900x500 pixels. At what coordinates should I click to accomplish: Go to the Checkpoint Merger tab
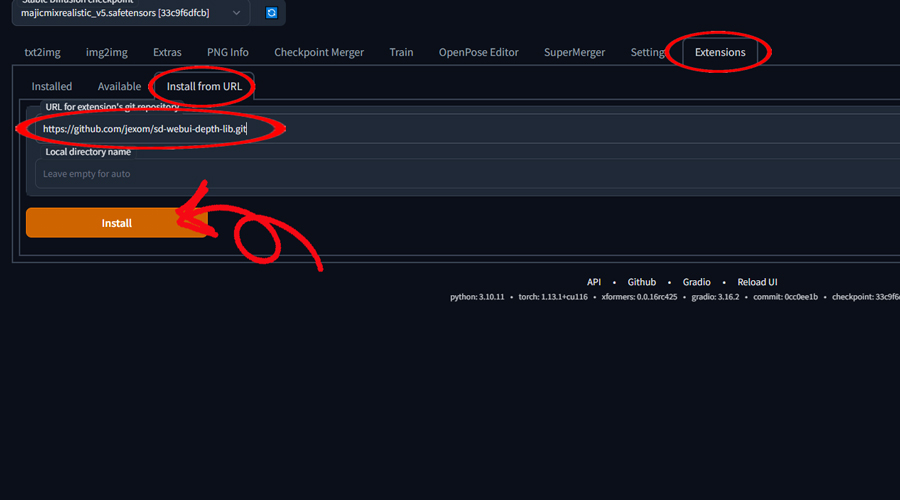(319, 52)
